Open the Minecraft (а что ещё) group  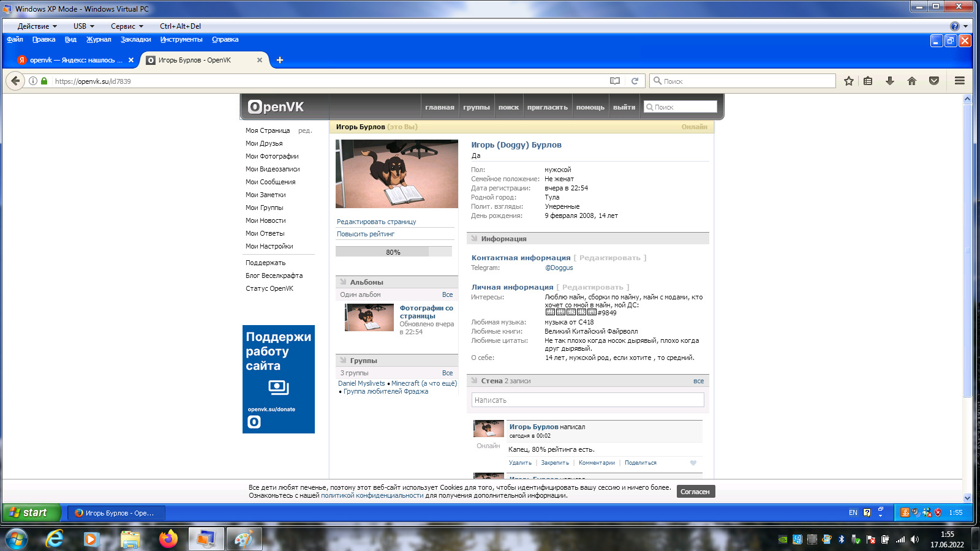(424, 383)
